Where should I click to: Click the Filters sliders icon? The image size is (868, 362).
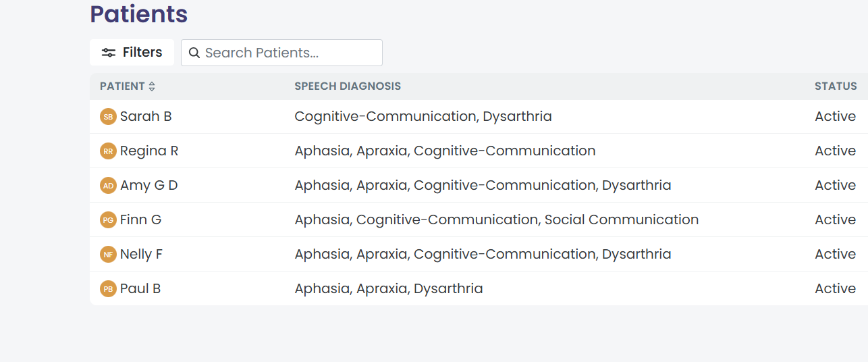tap(109, 53)
